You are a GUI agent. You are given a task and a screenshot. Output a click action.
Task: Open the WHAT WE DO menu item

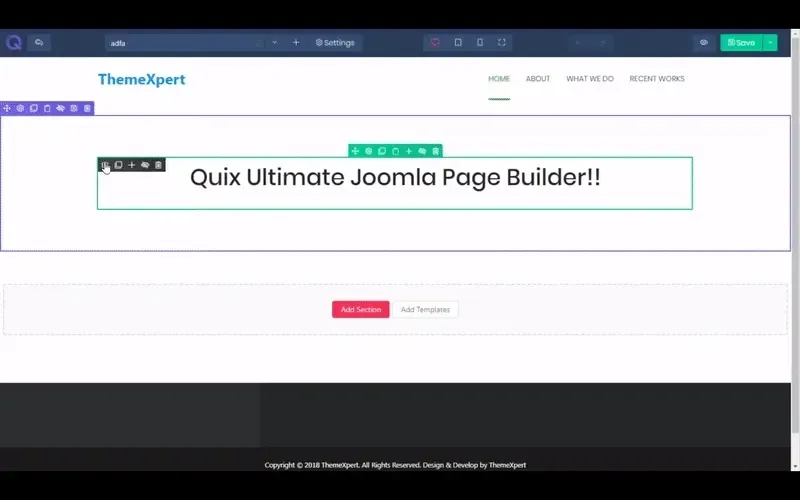pos(590,79)
